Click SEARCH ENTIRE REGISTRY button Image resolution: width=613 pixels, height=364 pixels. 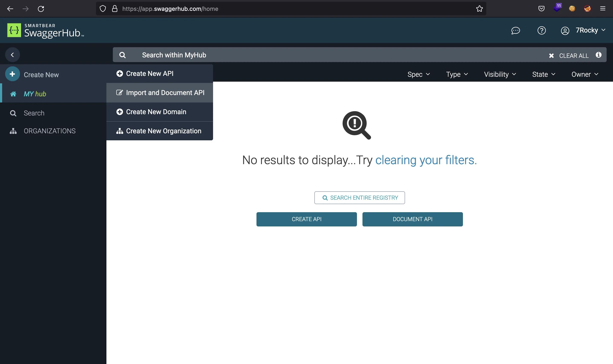pos(360,198)
